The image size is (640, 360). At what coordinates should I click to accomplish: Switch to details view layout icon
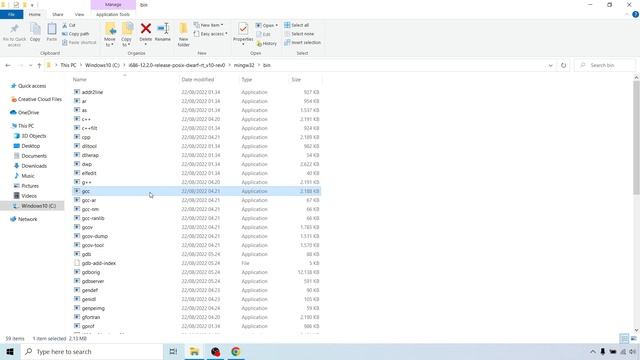coord(624,338)
